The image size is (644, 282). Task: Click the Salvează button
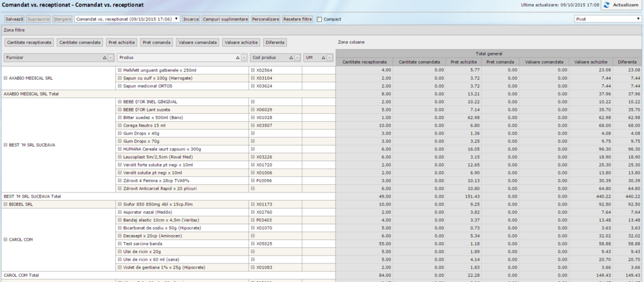point(14,19)
